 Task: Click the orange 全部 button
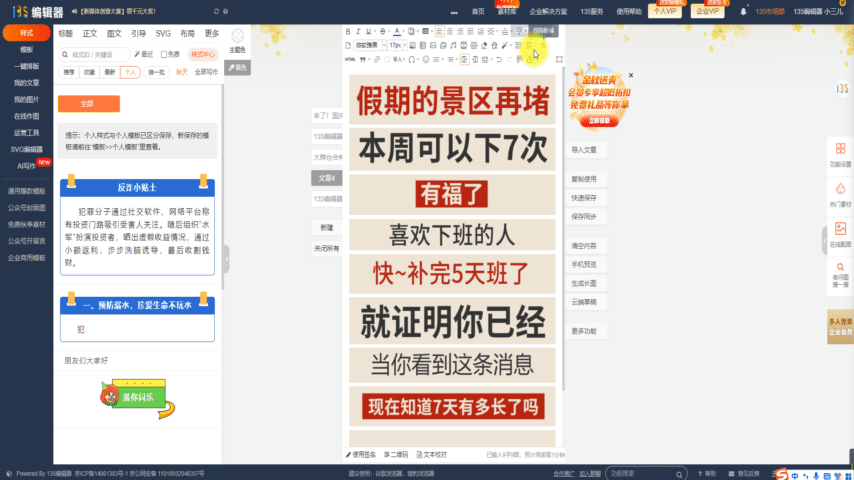tap(89, 104)
